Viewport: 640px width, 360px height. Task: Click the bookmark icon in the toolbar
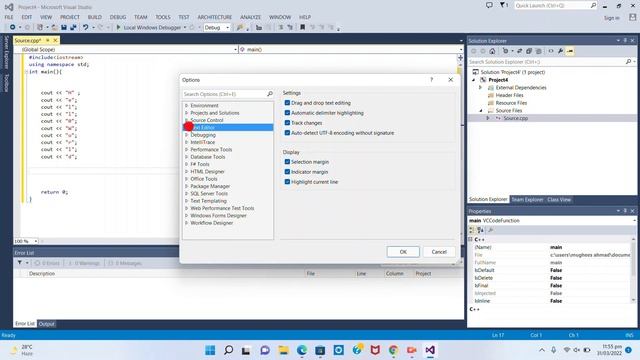coord(302,27)
